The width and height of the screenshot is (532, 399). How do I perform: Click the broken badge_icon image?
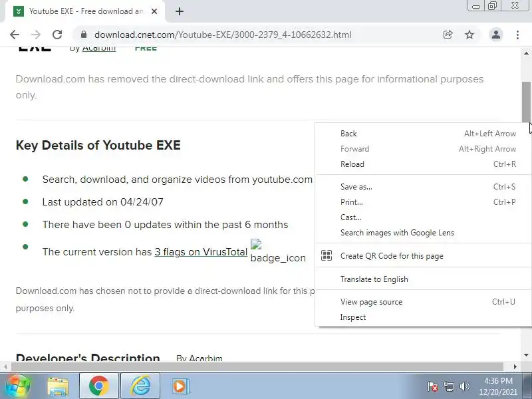click(278, 251)
